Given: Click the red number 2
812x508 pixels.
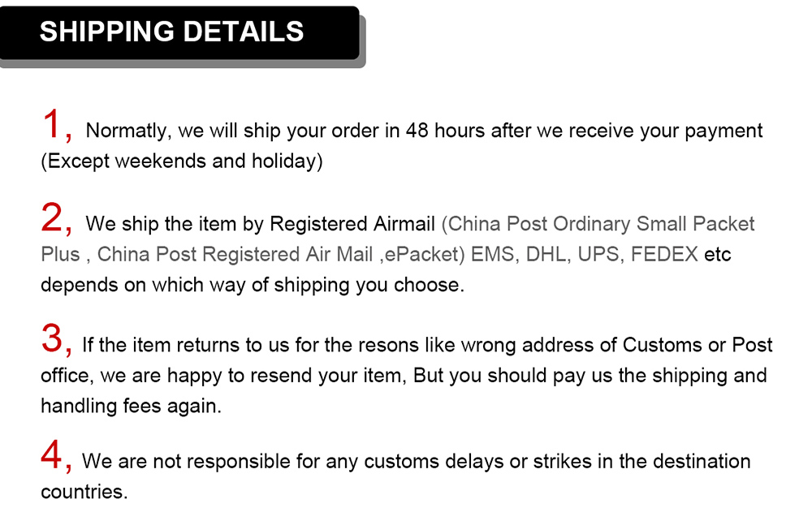Looking at the screenshot, I should click(53, 218).
